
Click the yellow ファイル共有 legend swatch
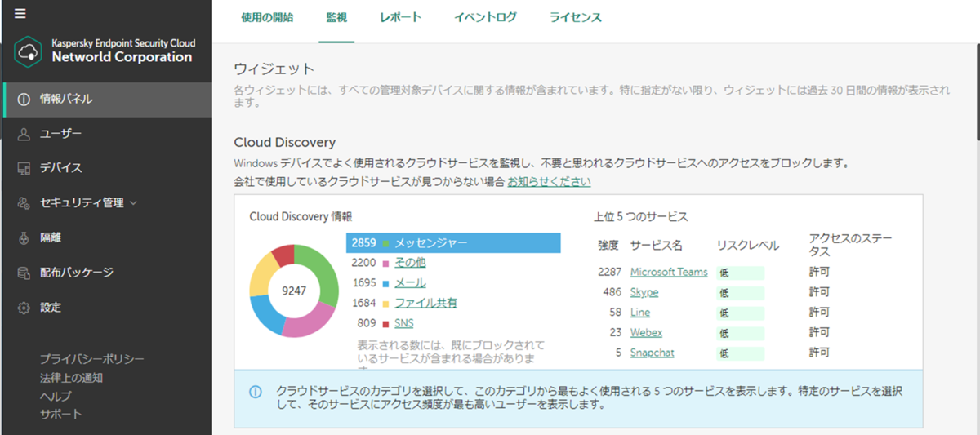coord(385,304)
